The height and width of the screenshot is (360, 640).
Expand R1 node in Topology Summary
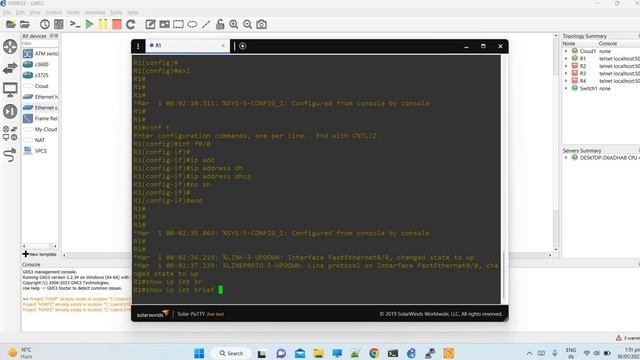pyautogui.click(x=566, y=59)
